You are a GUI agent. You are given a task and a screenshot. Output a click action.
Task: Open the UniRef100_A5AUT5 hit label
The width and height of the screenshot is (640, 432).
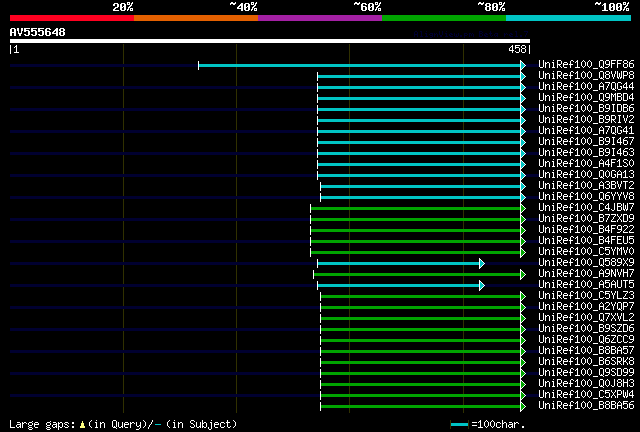point(586,285)
